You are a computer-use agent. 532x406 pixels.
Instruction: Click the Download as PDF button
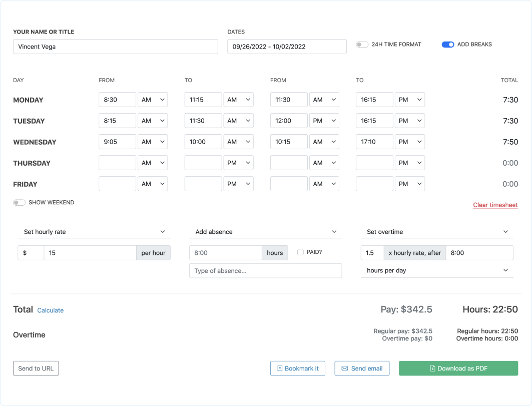point(458,368)
